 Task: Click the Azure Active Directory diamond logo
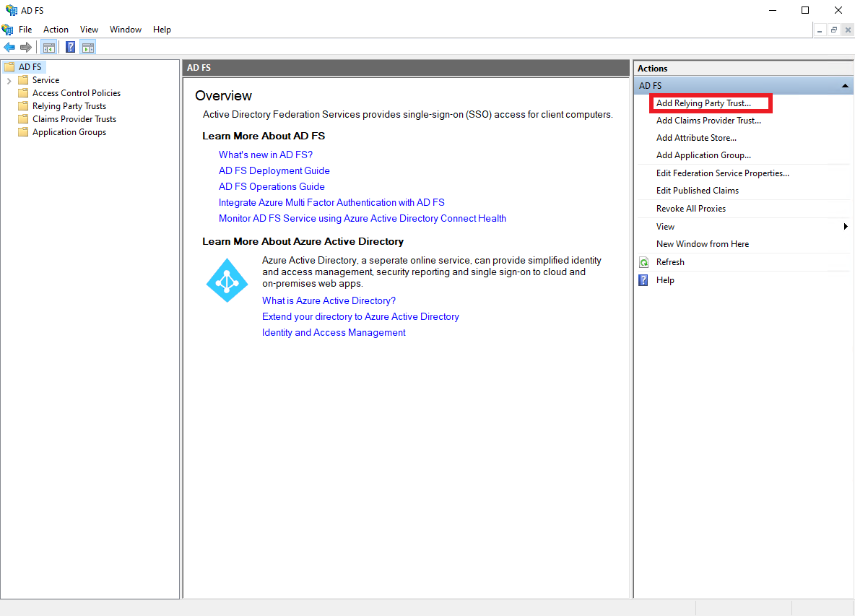click(x=227, y=280)
